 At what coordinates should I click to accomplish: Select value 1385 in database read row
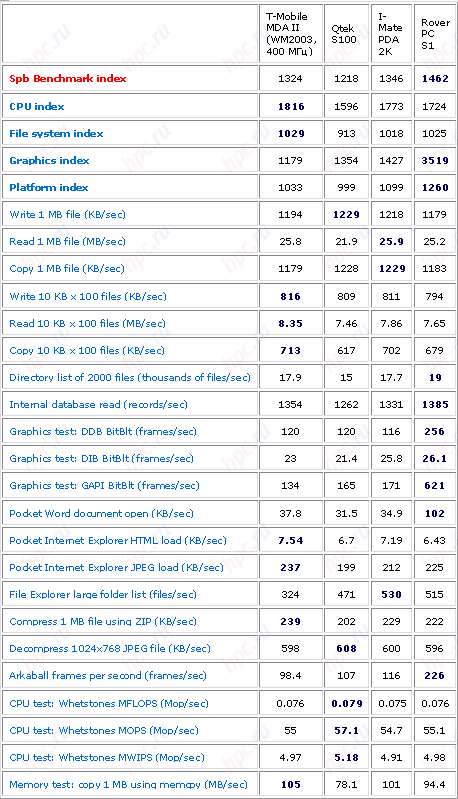point(435,405)
